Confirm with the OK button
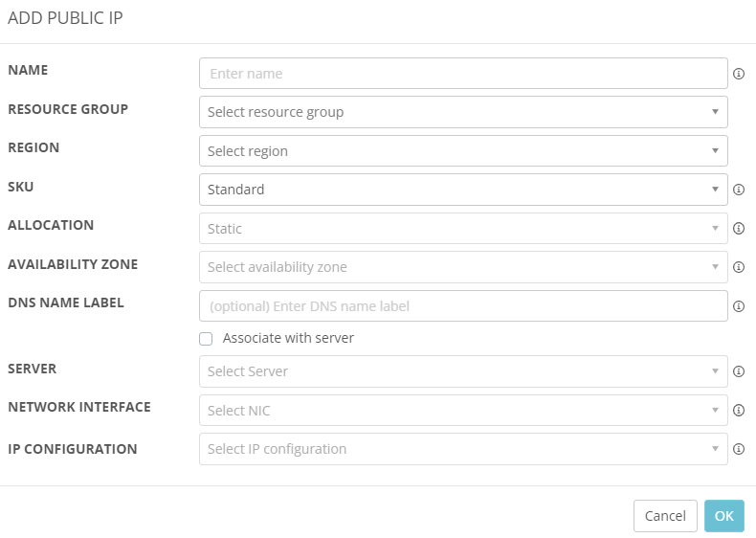The image size is (756, 538). [x=724, y=516]
